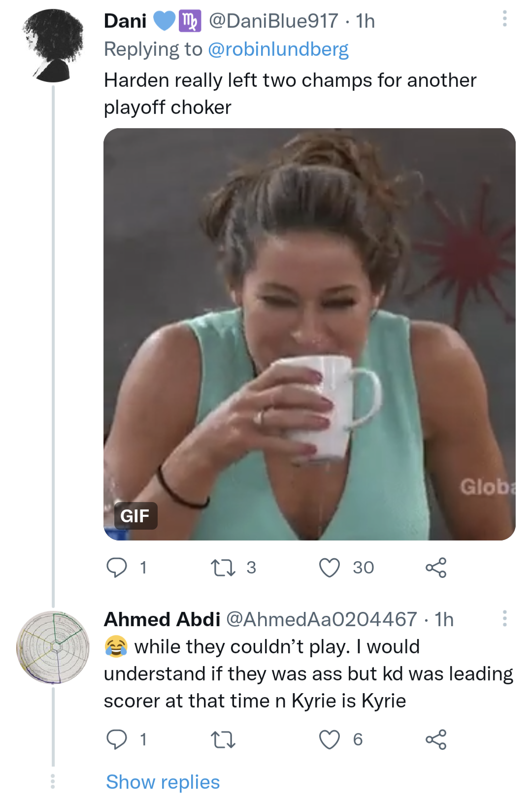This screenshot has height=811, width=532.
Task: Open Ahmed Abdi's profile avatar
Action: tap(53, 647)
